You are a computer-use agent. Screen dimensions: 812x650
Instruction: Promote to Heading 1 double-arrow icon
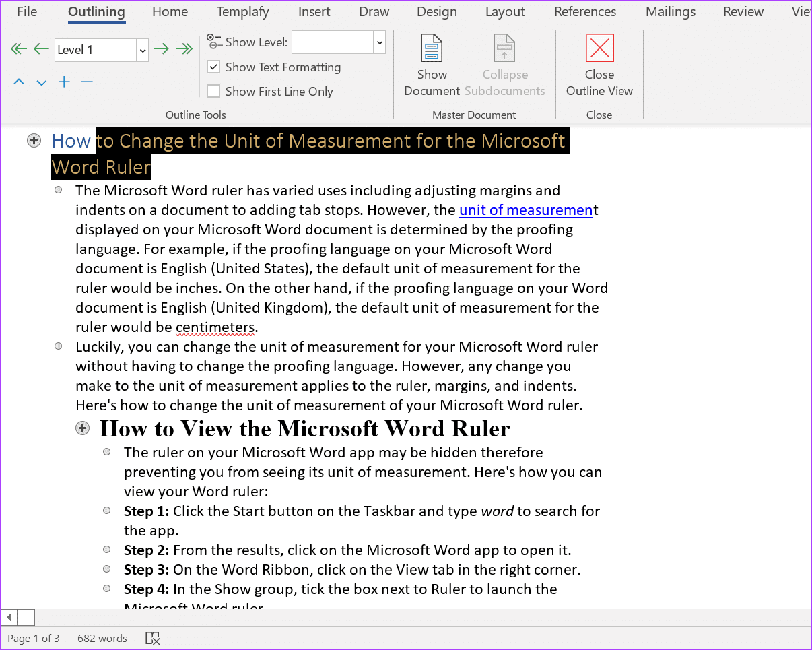(x=19, y=48)
